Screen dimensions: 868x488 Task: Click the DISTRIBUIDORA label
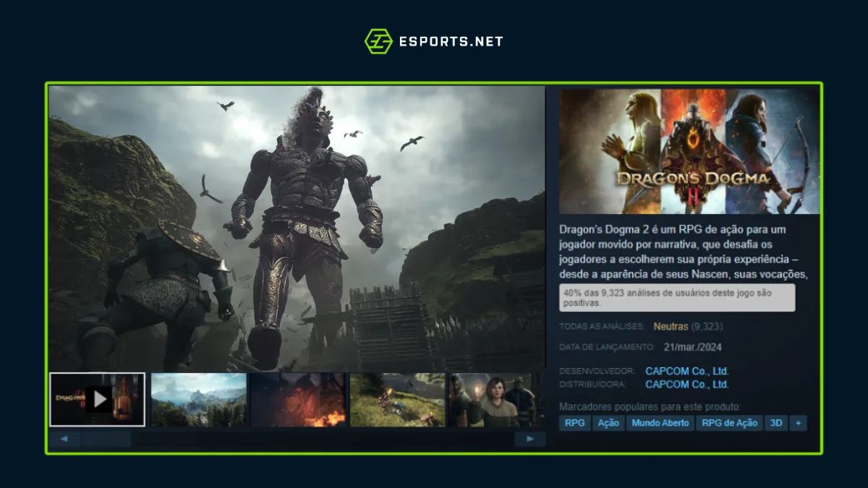pyautogui.click(x=592, y=385)
